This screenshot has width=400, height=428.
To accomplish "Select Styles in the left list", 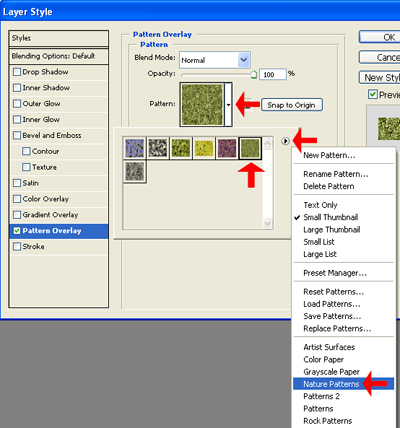I will pyautogui.click(x=59, y=39).
